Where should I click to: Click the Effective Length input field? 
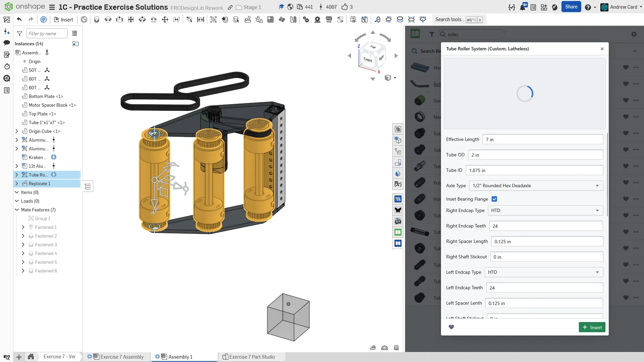coord(542,139)
